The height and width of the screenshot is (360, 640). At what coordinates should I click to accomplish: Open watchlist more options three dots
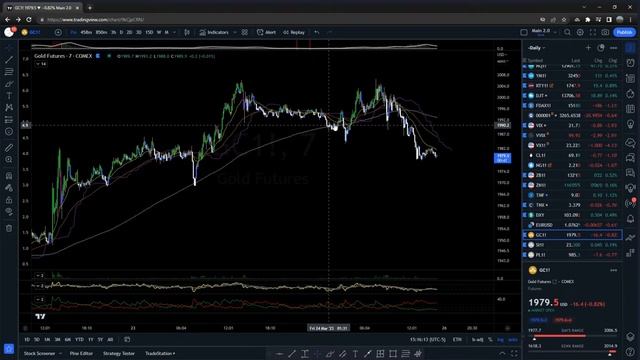coord(613,48)
